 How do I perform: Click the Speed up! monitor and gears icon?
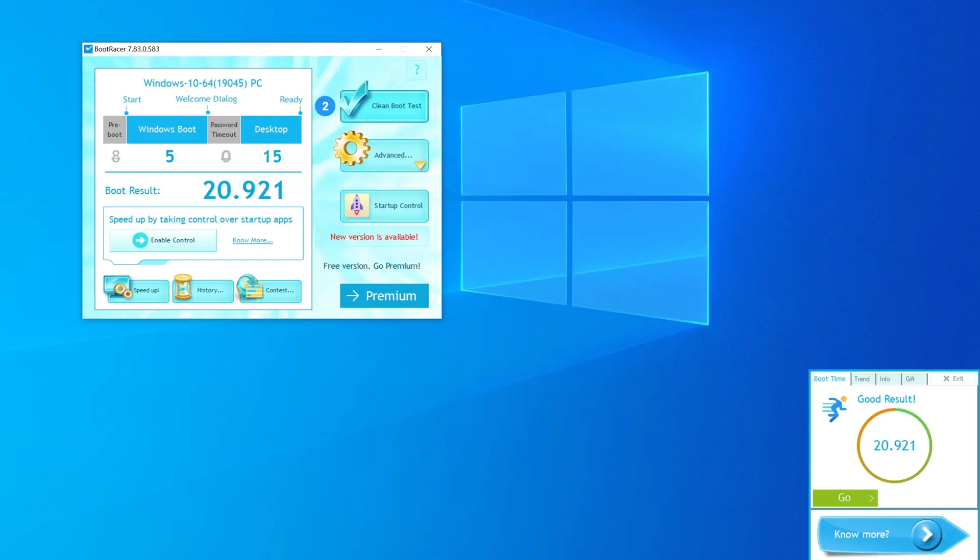coord(118,287)
